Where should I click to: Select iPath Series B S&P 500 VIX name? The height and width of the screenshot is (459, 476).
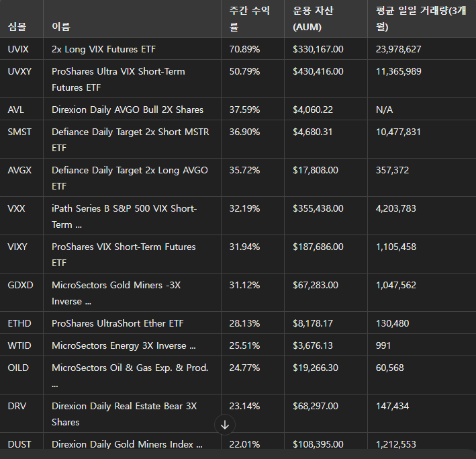[124, 216]
